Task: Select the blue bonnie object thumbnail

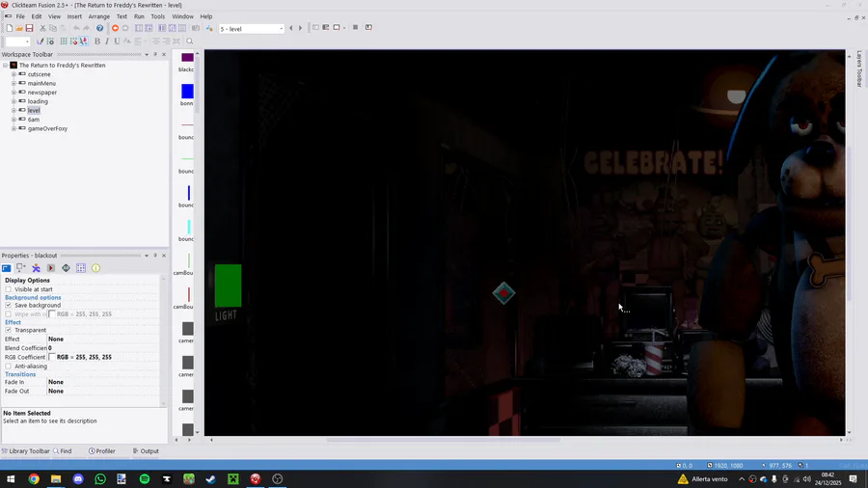Action: pos(187,92)
